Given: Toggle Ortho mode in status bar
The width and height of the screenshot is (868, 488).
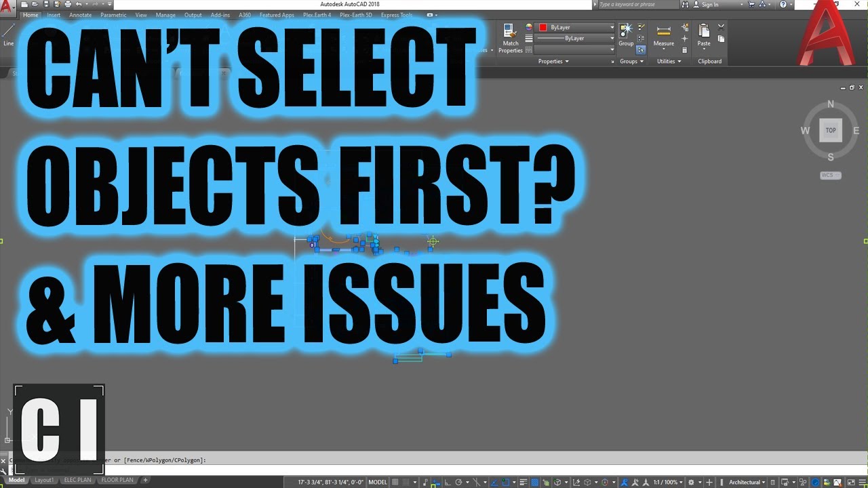Looking at the screenshot, I should [x=448, y=483].
